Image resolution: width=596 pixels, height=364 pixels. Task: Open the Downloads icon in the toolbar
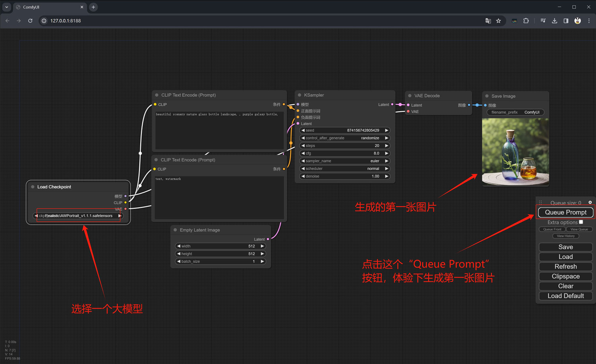(x=554, y=21)
